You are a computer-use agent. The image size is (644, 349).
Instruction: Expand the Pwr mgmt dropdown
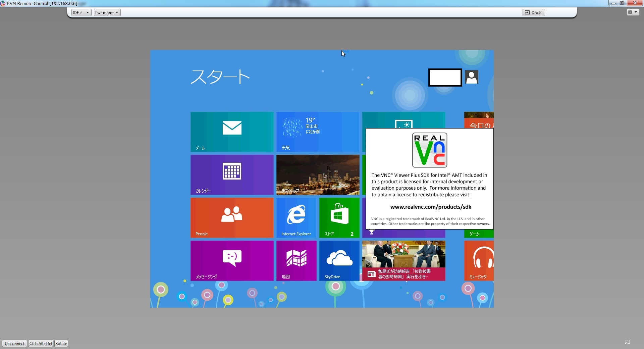pyautogui.click(x=107, y=12)
